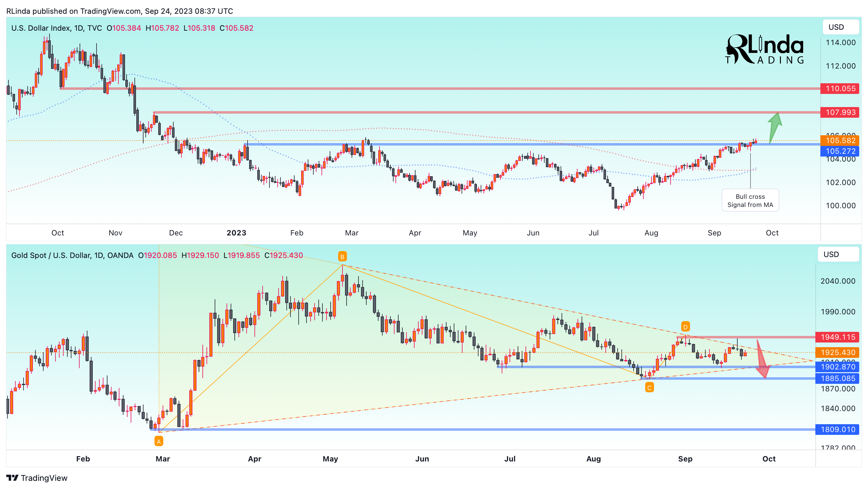Click the Bull cross Signal from MA note

[750, 201]
